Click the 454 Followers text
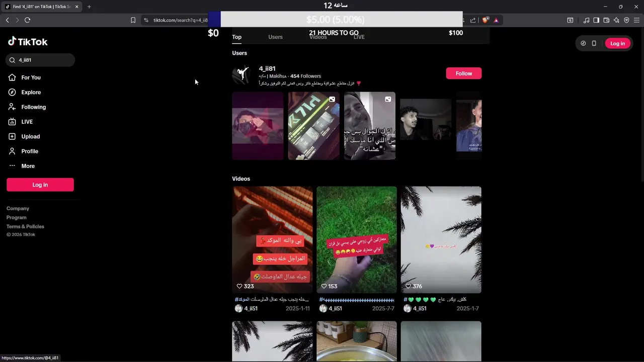The image size is (644, 362). point(305,76)
